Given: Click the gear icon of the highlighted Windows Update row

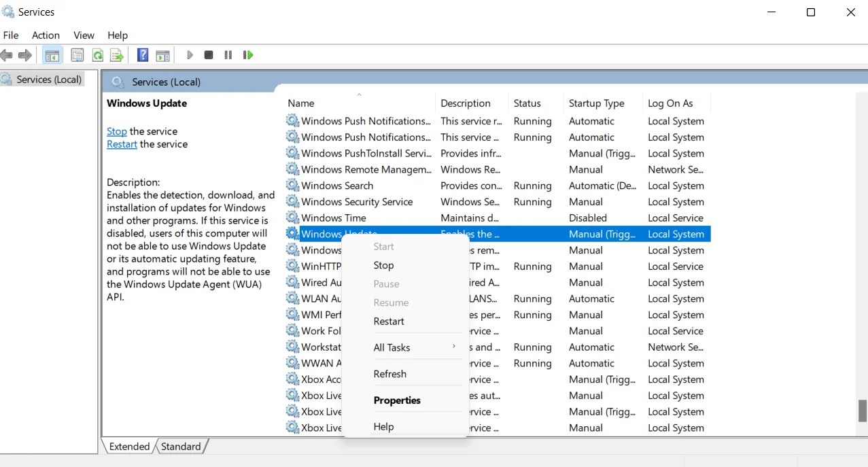Looking at the screenshot, I should click(292, 234).
